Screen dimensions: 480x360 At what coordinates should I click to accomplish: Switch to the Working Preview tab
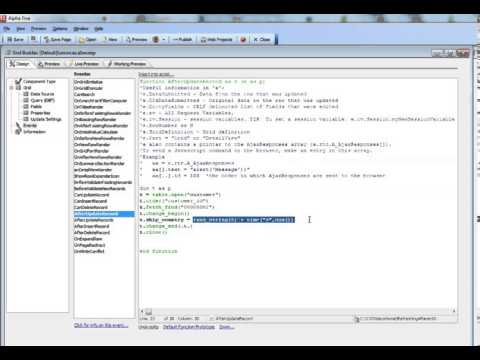127,64
